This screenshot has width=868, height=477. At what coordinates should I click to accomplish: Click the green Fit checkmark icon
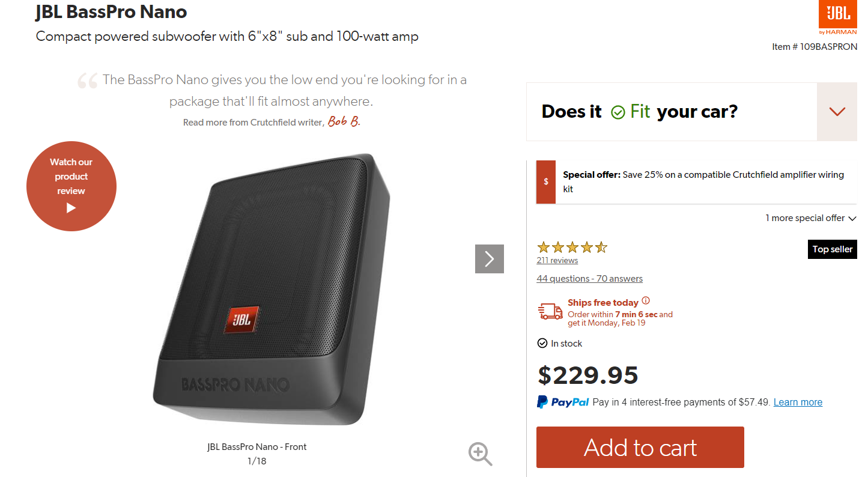[x=618, y=112]
